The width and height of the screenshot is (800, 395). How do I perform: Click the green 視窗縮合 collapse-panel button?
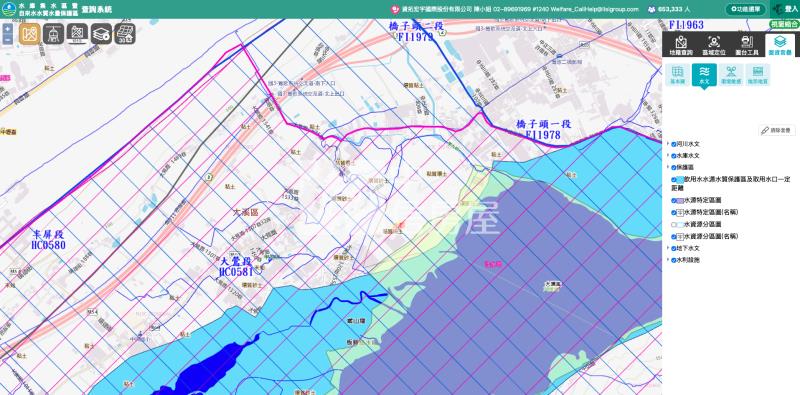[x=784, y=24]
